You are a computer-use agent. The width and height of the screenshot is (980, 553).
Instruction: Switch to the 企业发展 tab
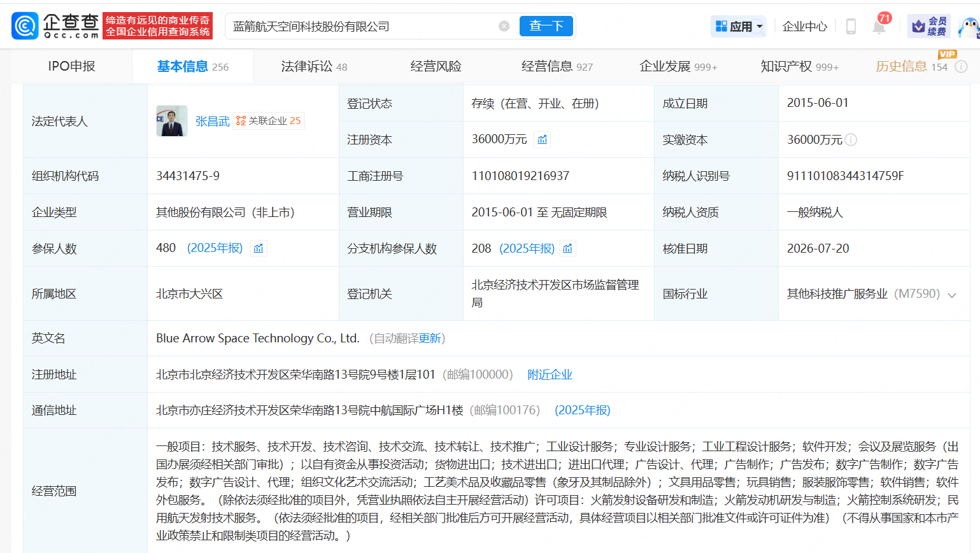(x=678, y=66)
